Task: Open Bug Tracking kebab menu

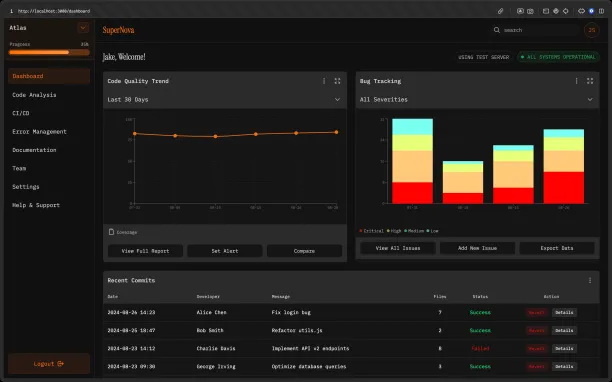Action: pyautogui.click(x=576, y=81)
